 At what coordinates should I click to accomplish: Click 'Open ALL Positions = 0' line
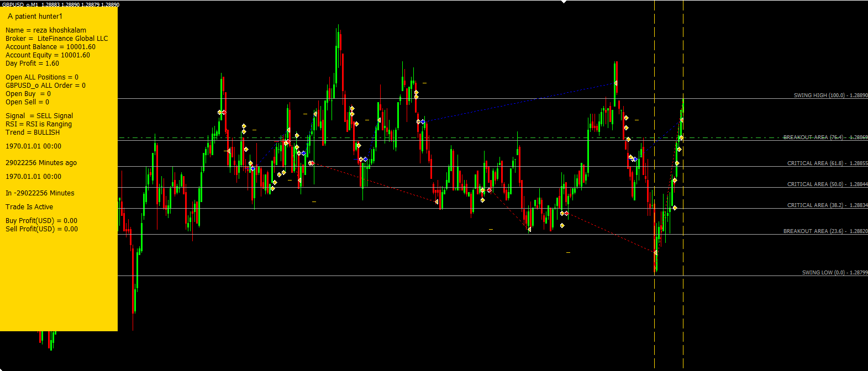click(x=42, y=77)
